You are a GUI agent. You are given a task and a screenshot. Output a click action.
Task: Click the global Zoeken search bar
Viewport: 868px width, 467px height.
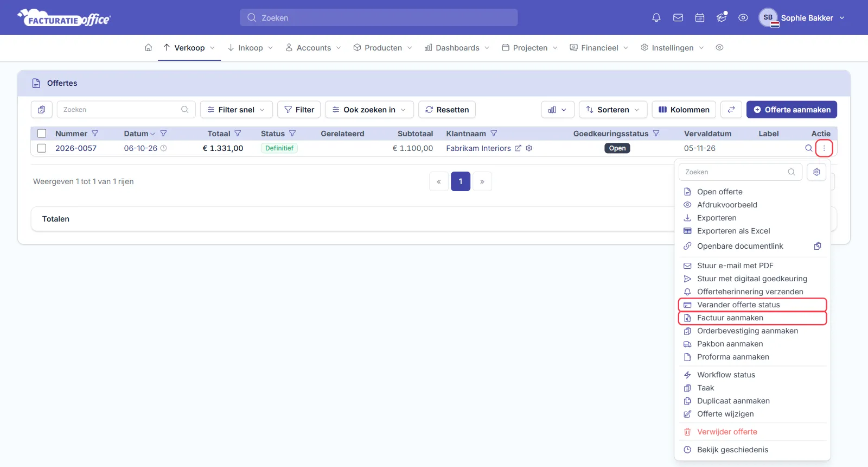(379, 17)
